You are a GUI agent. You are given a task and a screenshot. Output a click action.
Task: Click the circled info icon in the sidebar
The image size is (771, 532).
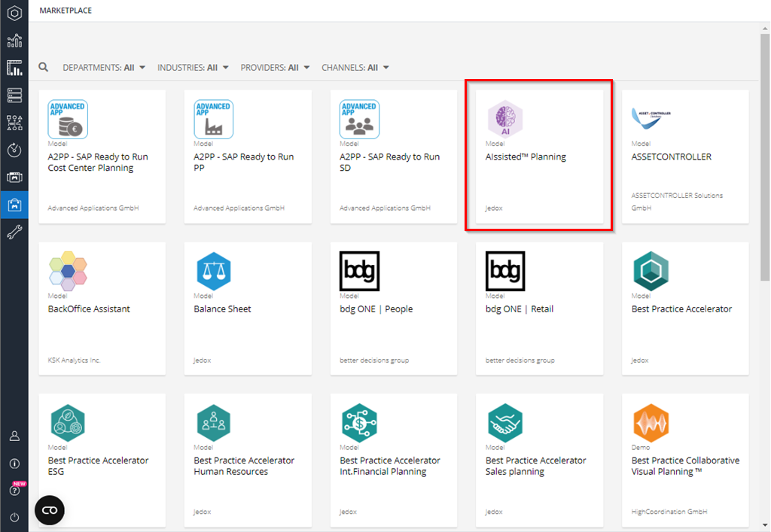coord(14,464)
